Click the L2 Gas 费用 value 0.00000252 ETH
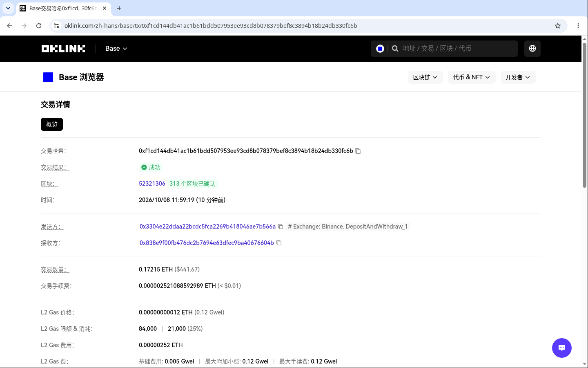The height and width of the screenshot is (368, 588). 161,345
